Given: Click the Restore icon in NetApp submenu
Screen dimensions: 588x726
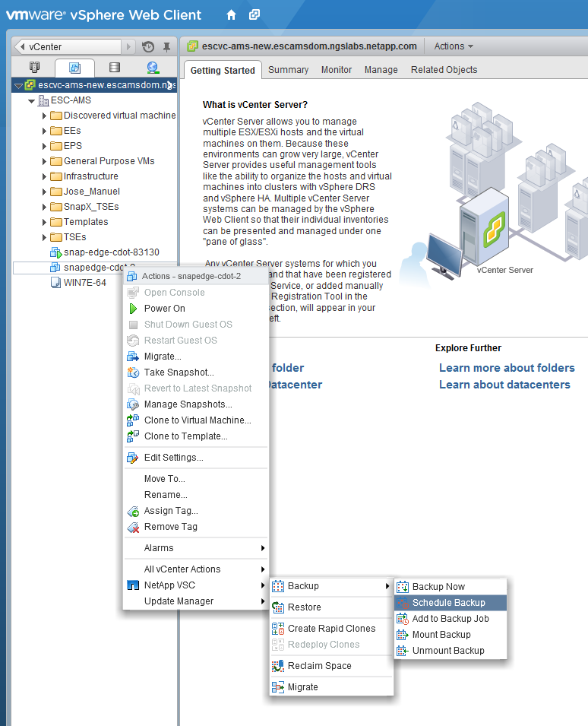Looking at the screenshot, I should click(x=278, y=607).
